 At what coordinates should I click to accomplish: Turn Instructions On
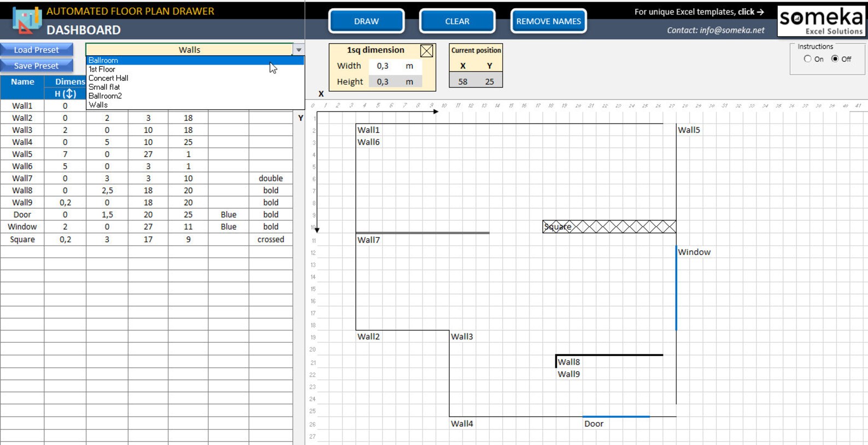click(807, 59)
